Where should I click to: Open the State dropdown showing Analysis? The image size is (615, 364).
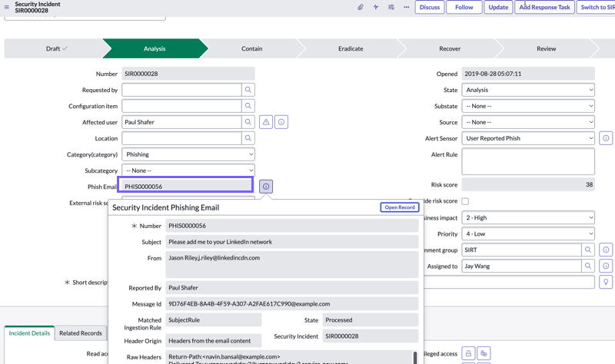(528, 90)
